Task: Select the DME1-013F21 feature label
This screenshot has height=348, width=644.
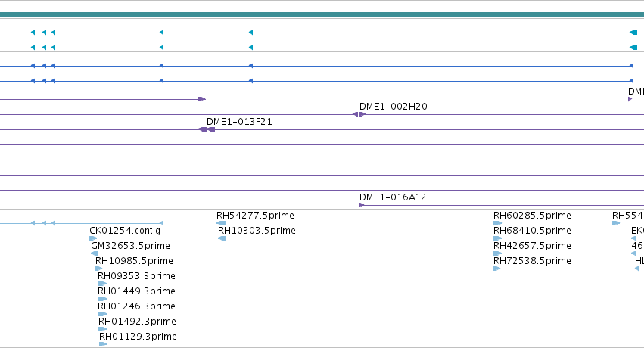Action: tap(239, 122)
